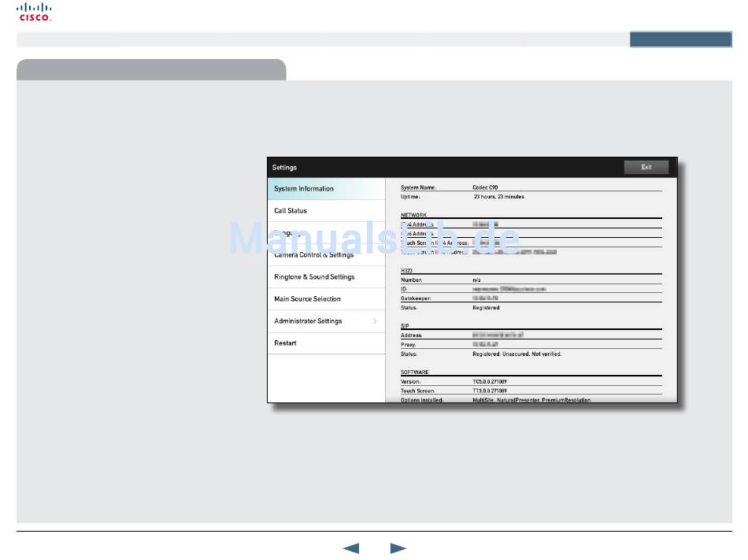Click the NETWORK section heading

click(x=413, y=215)
